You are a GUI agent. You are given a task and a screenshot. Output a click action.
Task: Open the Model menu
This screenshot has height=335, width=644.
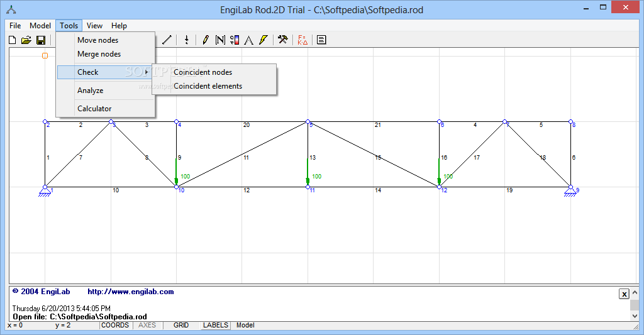tap(40, 25)
